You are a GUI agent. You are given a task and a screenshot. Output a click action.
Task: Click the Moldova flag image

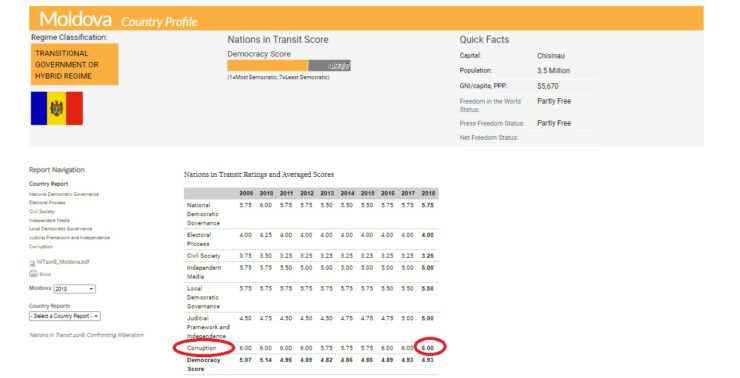tap(57, 109)
